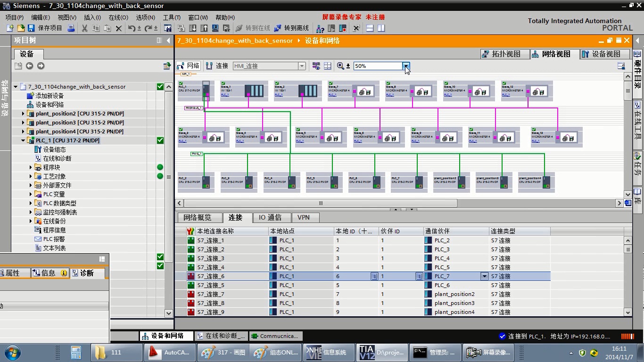This screenshot has height=362, width=644.
Task: Expand plant_position4 [CPU 315-2 PN/DP] node
Action: pyautogui.click(x=23, y=132)
